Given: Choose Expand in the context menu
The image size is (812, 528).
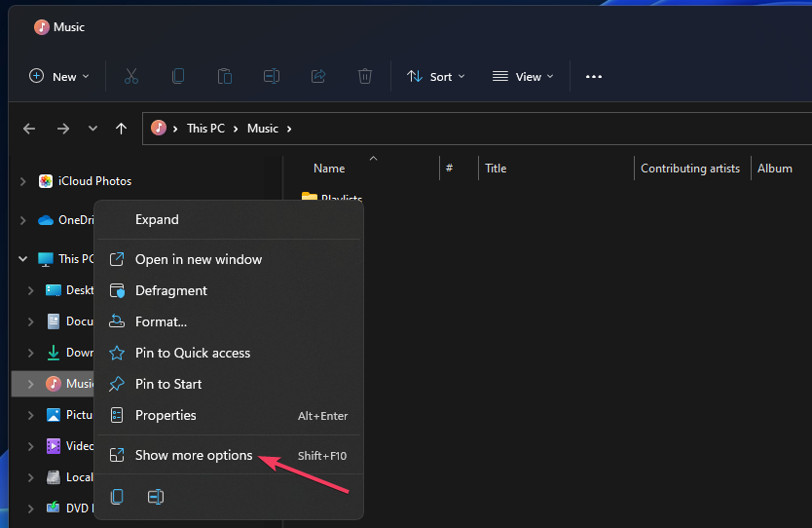Looking at the screenshot, I should tap(229, 220).
